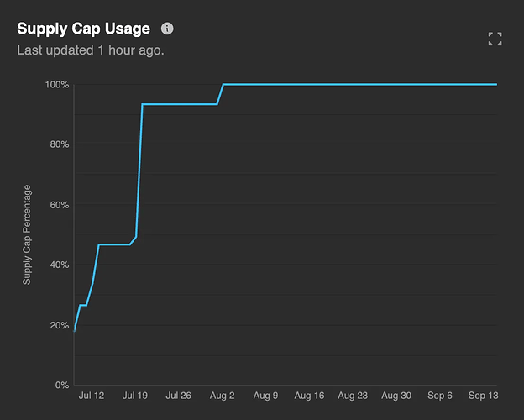The image size is (524, 420).
Task: Click the Jul 26 date label
Action: 178,395
